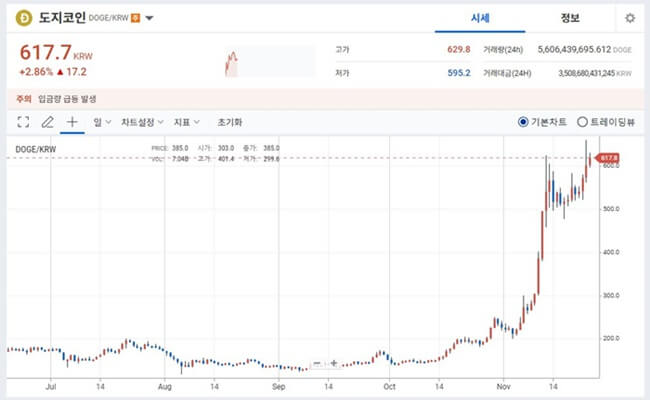Click the Oct label on time axis
650x400 pixels.
click(x=389, y=386)
